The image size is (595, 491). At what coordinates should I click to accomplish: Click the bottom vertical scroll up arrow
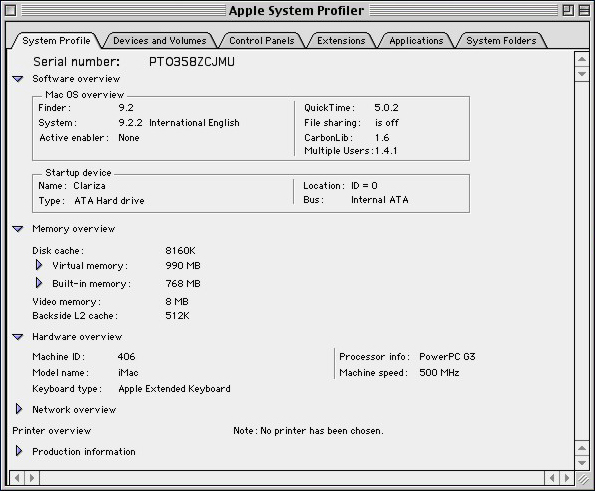pos(581,448)
